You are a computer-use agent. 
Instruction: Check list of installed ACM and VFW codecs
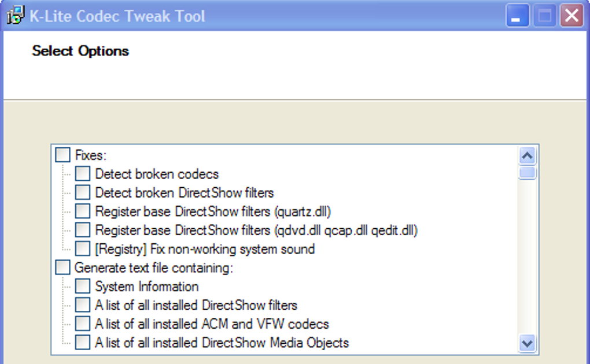[x=83, y=324]
